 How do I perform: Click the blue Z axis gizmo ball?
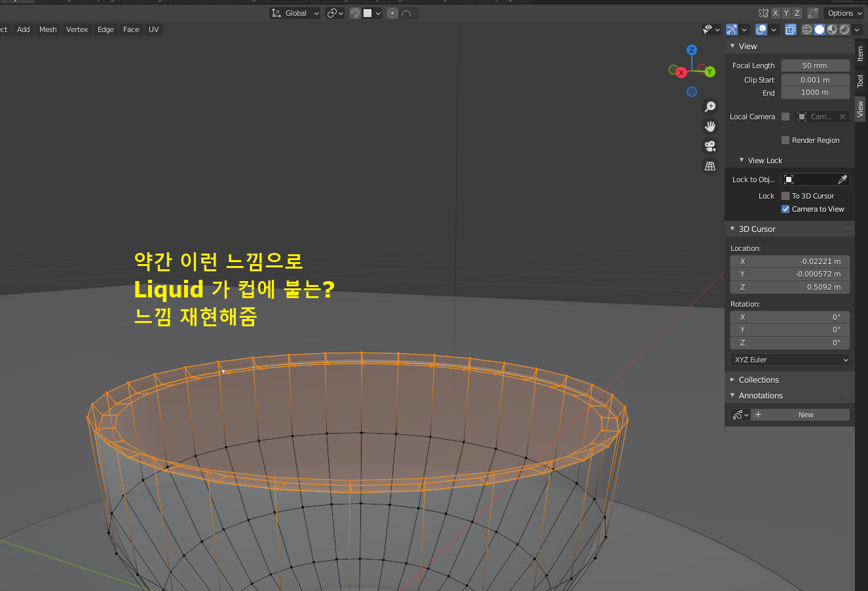tap(691, 50)
